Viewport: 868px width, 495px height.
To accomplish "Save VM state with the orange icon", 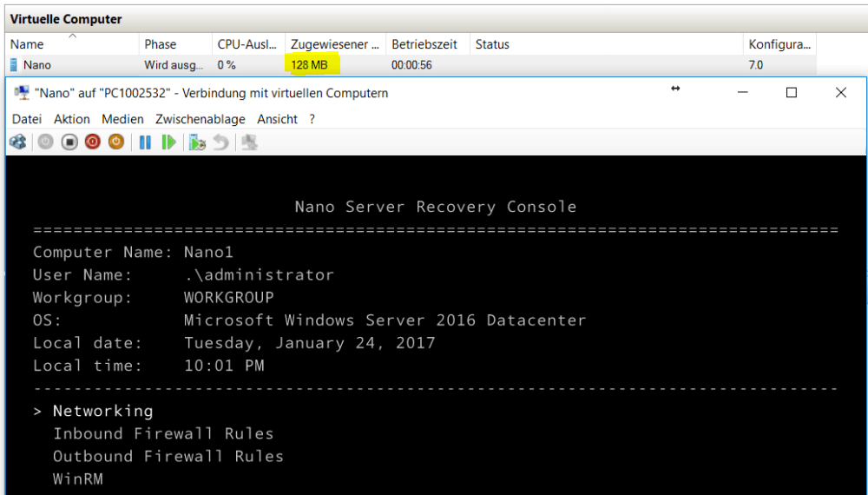I will [116, 142].
